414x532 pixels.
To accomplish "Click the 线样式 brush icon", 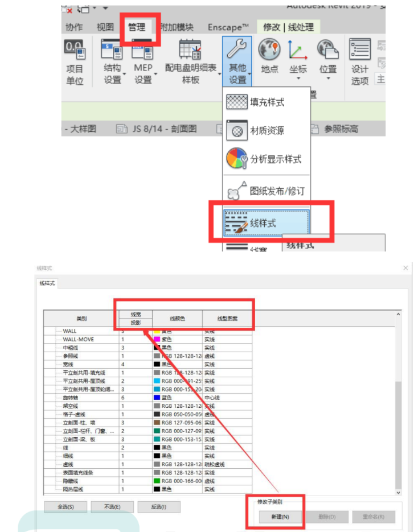I will point(236,222).
